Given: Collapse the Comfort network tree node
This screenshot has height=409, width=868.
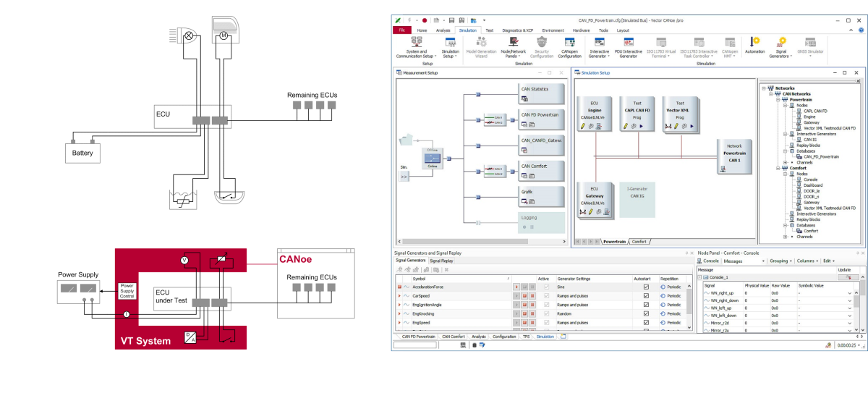Looking at the screenshot, I should 776,168.
